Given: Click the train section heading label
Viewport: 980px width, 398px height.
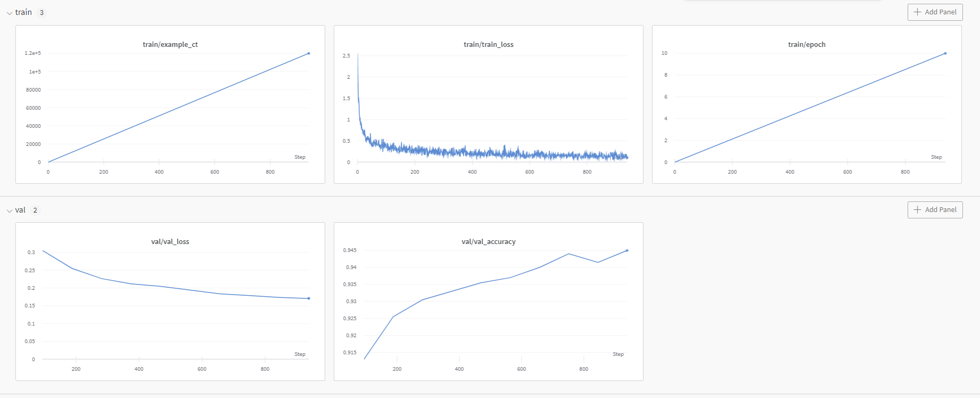Looking at the screenshot, I should pos(23,12).
